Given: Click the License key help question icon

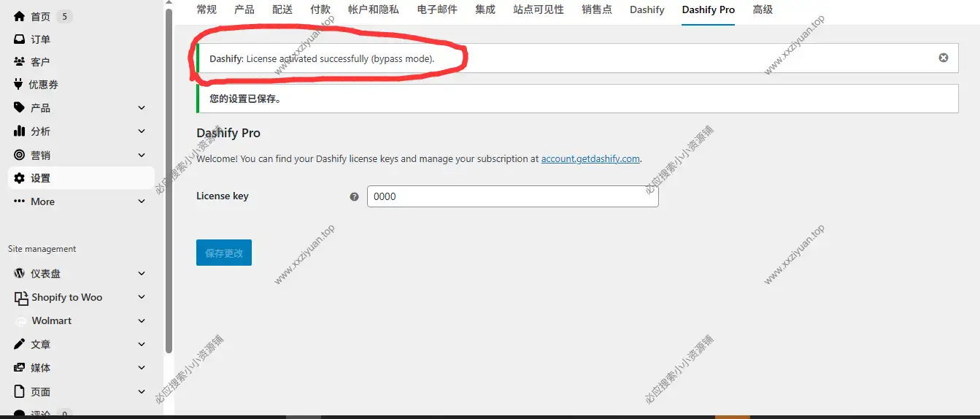Looking at the screenshot, I should pyautogui.click(x=354, y=196).
